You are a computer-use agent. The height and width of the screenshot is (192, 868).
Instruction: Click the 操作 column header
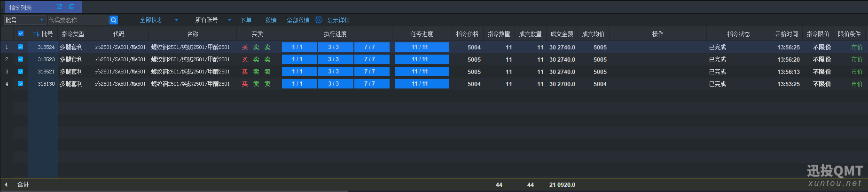coord(658,34)
